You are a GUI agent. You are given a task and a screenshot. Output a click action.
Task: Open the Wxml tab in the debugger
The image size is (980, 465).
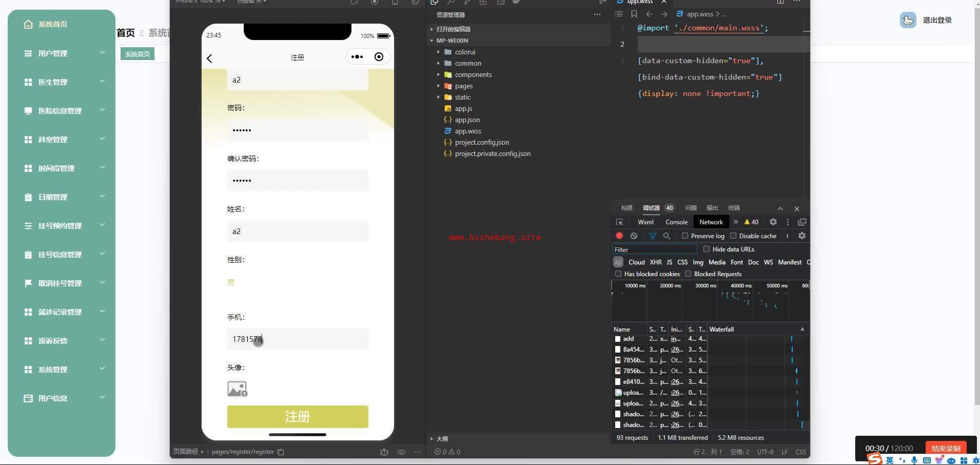coord(645,222)
